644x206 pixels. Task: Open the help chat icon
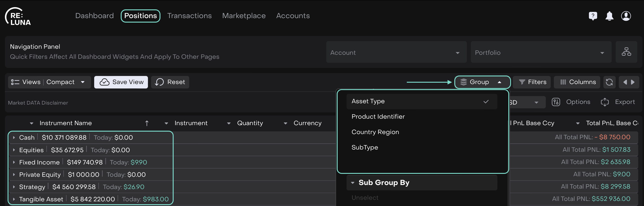tap(593, 16)
